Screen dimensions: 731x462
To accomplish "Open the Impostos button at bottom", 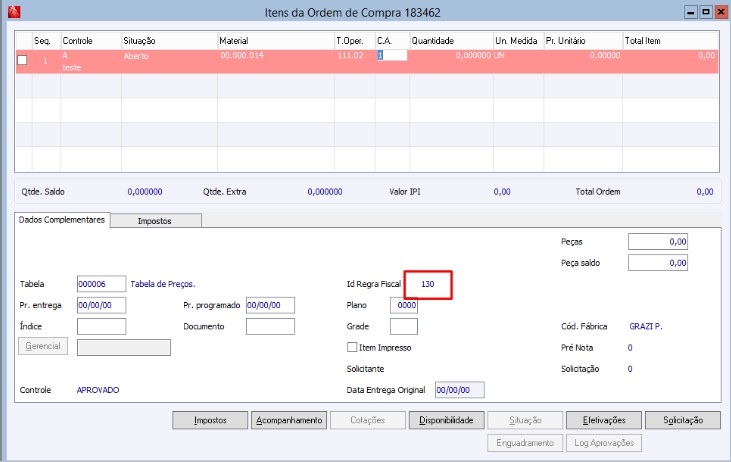I will [x=210, y=420].
